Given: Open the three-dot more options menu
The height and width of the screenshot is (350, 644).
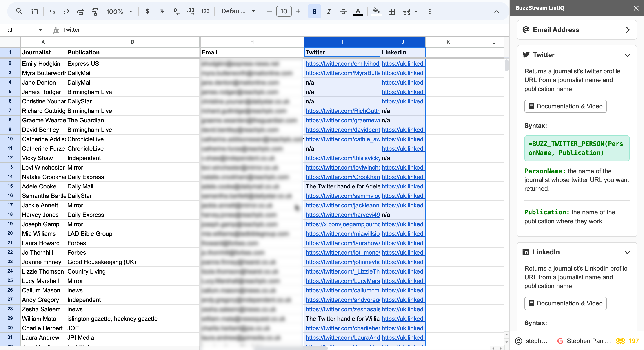Looking at the screenshot, I should [430, 11].
